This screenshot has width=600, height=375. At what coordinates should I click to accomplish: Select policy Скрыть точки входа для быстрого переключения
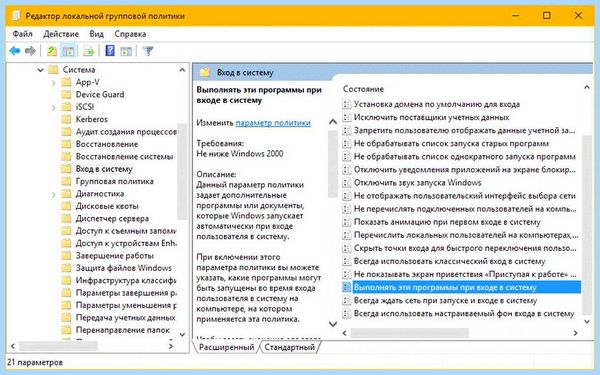pos(465,248)
